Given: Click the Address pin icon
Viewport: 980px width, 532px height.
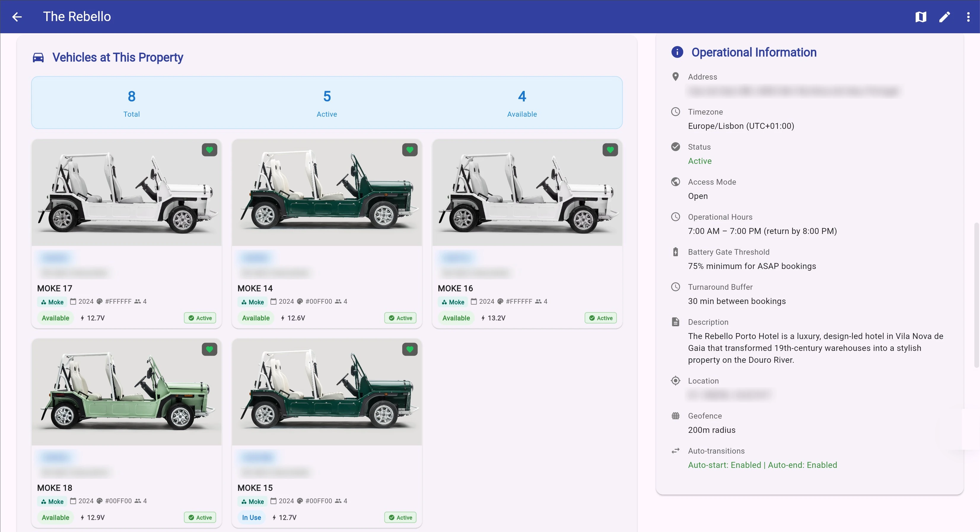Looking at the screenshot, I should coord(676,77).
